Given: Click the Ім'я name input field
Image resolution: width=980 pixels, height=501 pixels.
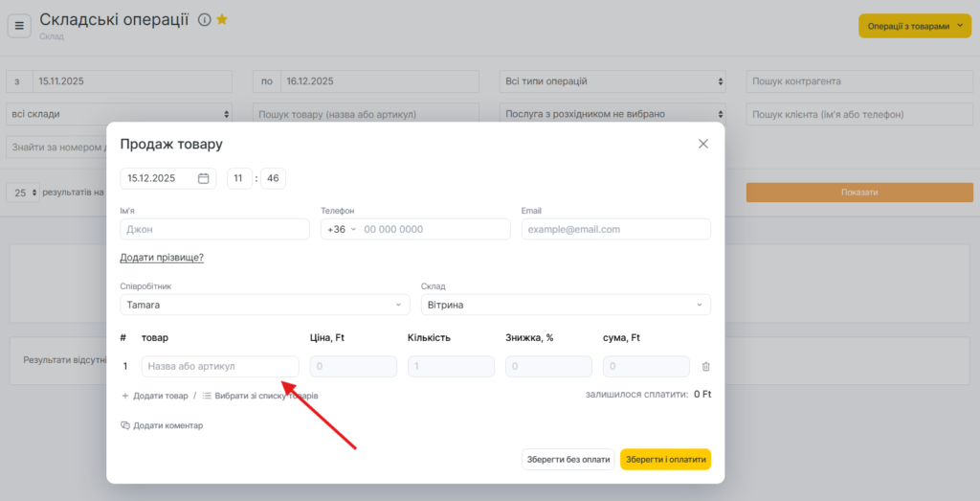Looking at the screenshot, I should tap(214, 230).
